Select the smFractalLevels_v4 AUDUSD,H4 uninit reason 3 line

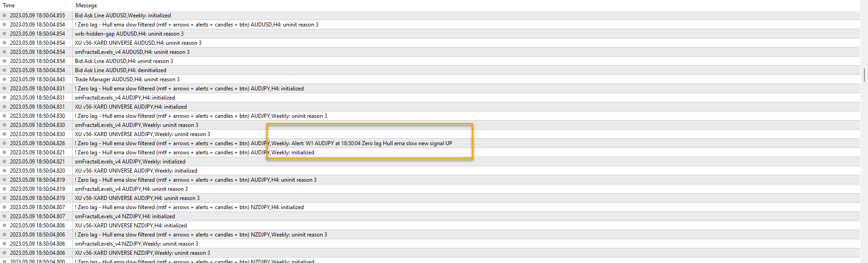132,52
